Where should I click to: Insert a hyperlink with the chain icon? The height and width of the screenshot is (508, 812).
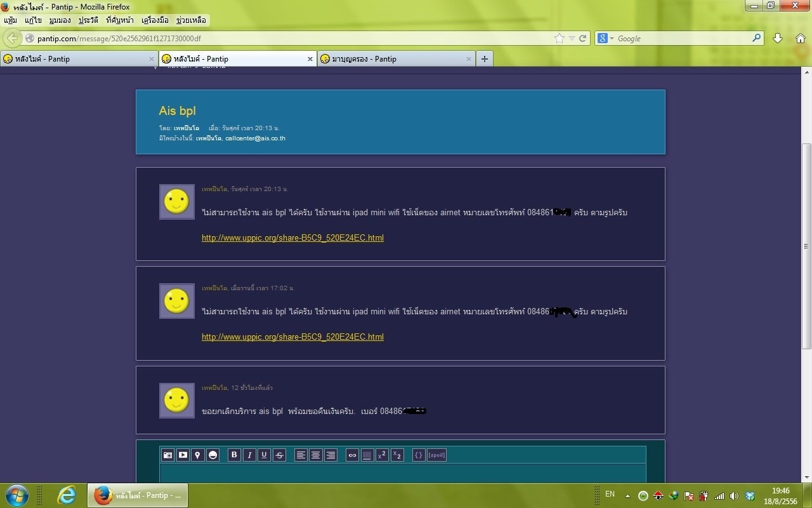(x=352, y=455)
